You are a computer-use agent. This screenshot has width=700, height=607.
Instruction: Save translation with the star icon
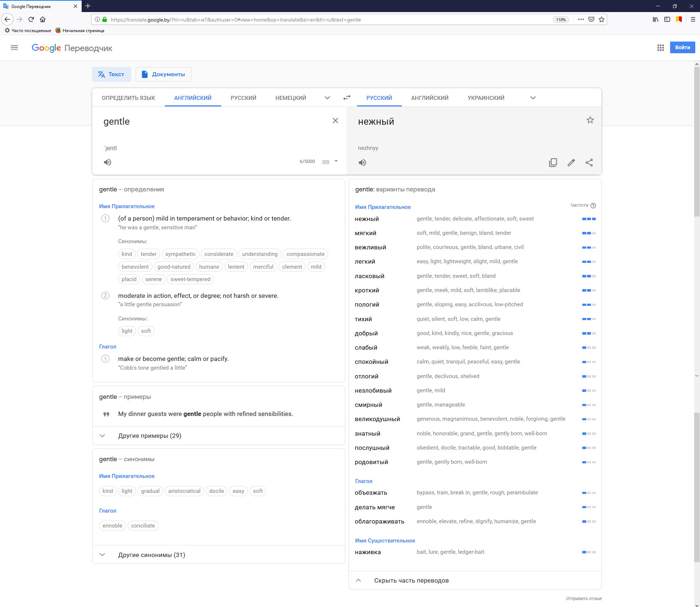coord(590,120)
